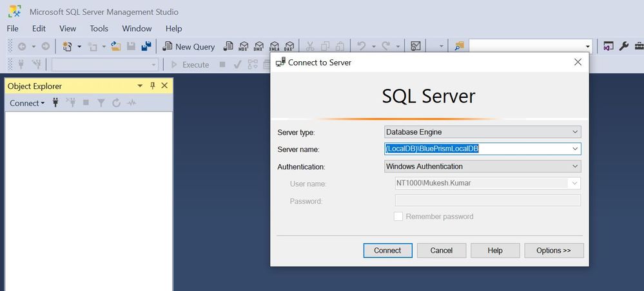This screenshot has height=291, width=644.
Task: Click the Cancel button in dialog
Action: (x=442, y=250)
